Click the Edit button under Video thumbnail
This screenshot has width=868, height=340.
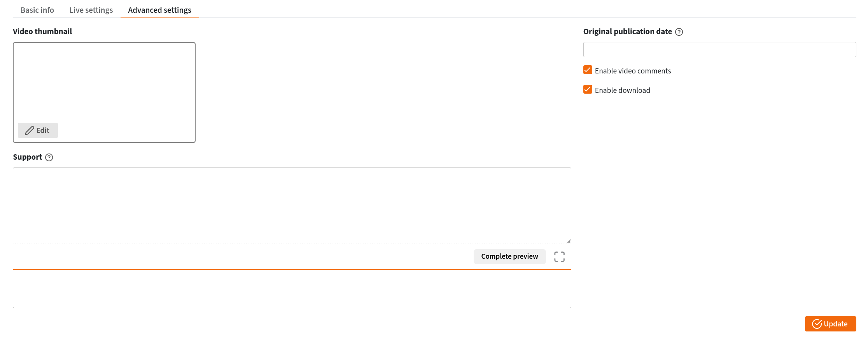coord(38,131)
